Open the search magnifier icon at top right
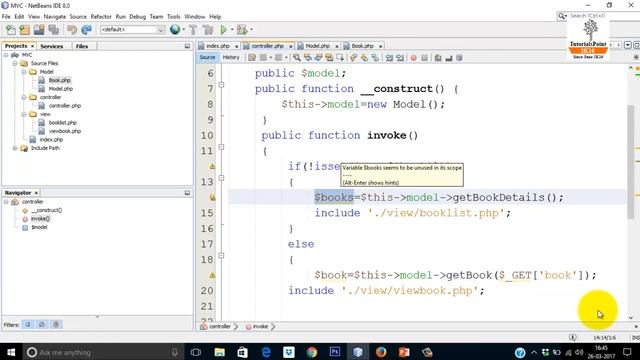640x360 pixels. click(x=562, y=16)
